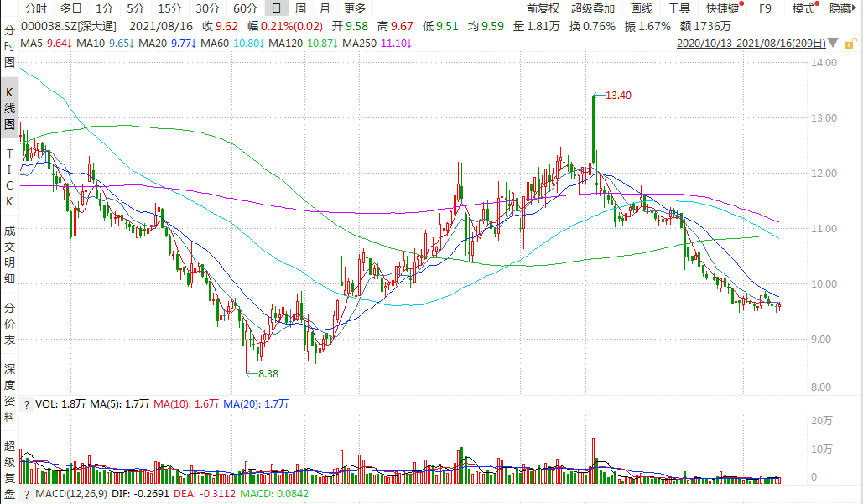The height and width of the screenshot is (504, 863).
Task: Click the MA5 9.64 indicator label
Action: tap(46, 43)
